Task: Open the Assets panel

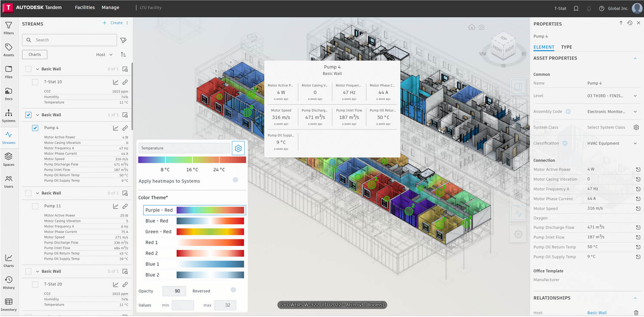Action: tap(9, 49)
